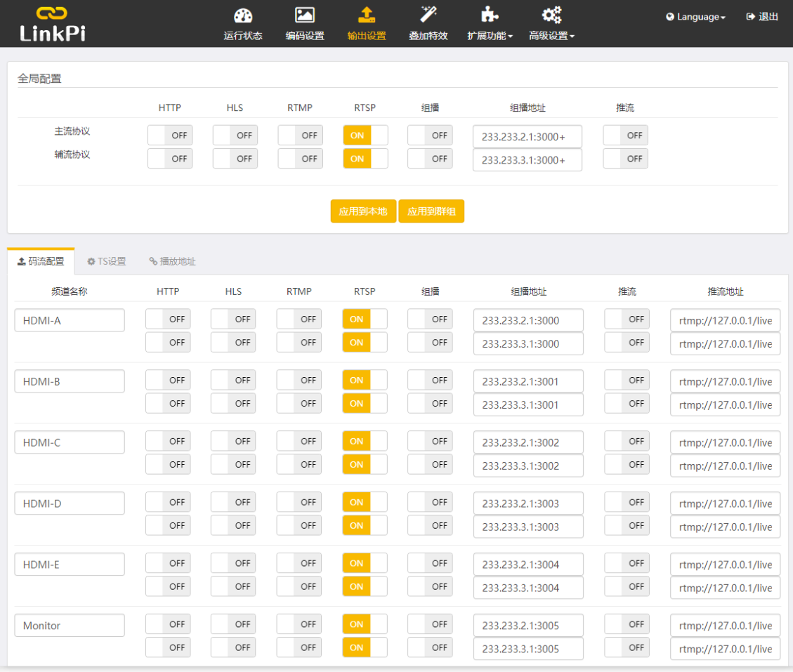The image size is (793, 672).
Task: Toggle HDMI-A sub stream RTSP switch
Action: pos(365,343)
